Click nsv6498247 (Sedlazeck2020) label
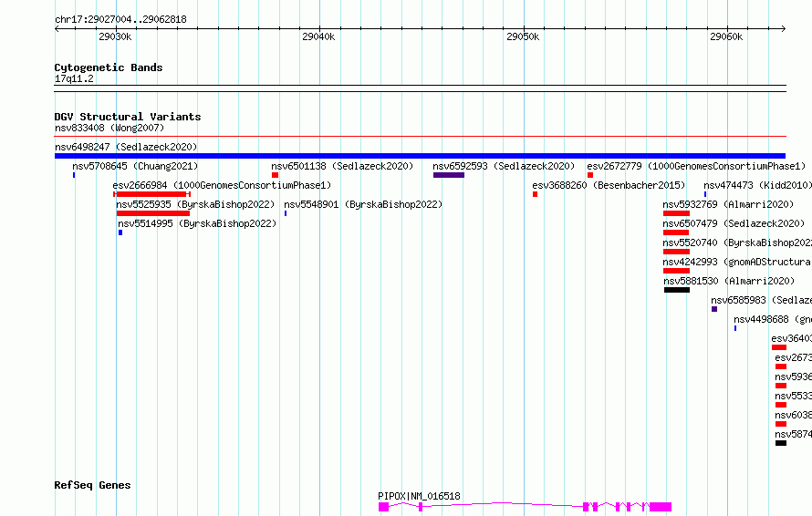The width and height of the screenshot is (812, 516). click(126, 147)
